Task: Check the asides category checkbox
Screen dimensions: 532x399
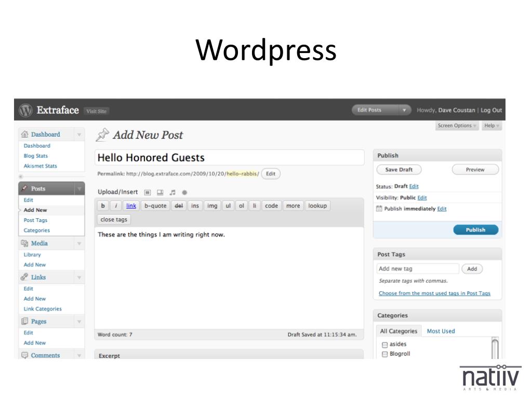Action: point(385,345)
